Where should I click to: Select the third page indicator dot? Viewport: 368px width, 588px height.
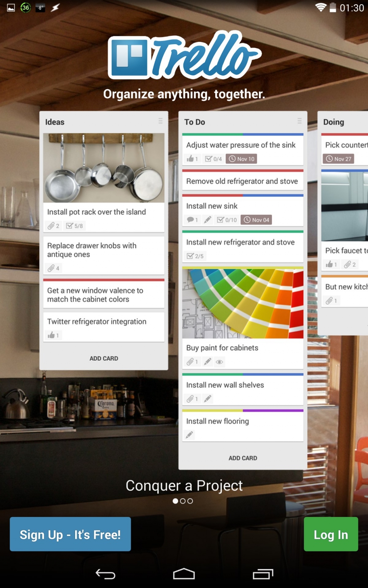[x=190, y=501]
